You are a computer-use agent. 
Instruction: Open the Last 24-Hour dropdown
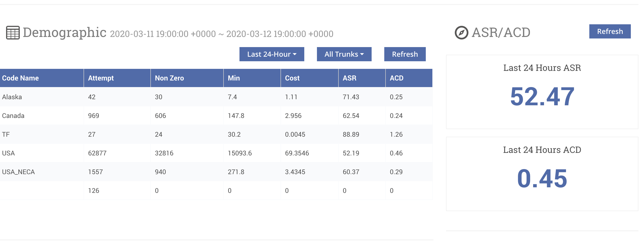pos(272,54)
